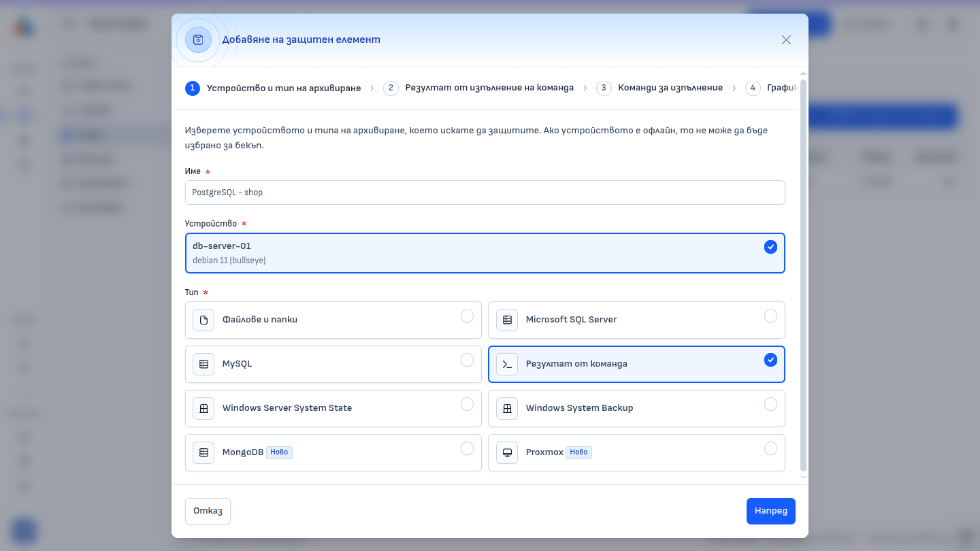Viewport: 980px width, 551px height.
Task: Close the Добавяне на защитен елемент dialog
Action: click(x=786, y=39)
